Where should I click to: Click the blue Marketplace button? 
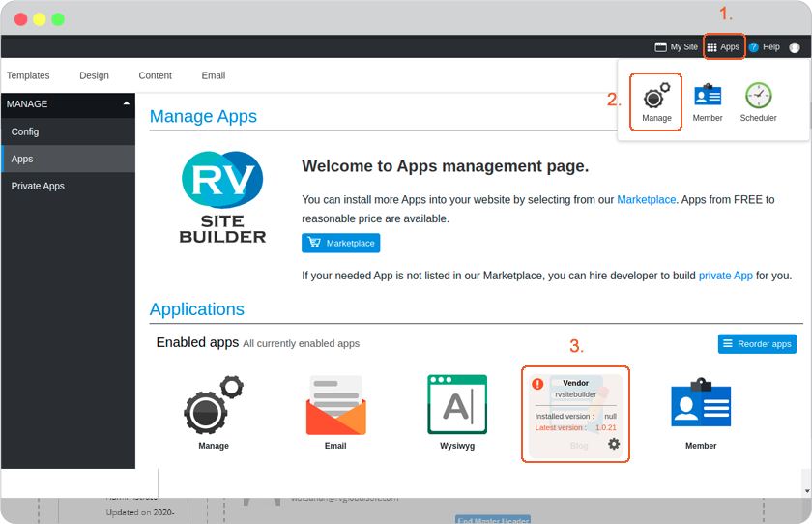coord(340,243)
